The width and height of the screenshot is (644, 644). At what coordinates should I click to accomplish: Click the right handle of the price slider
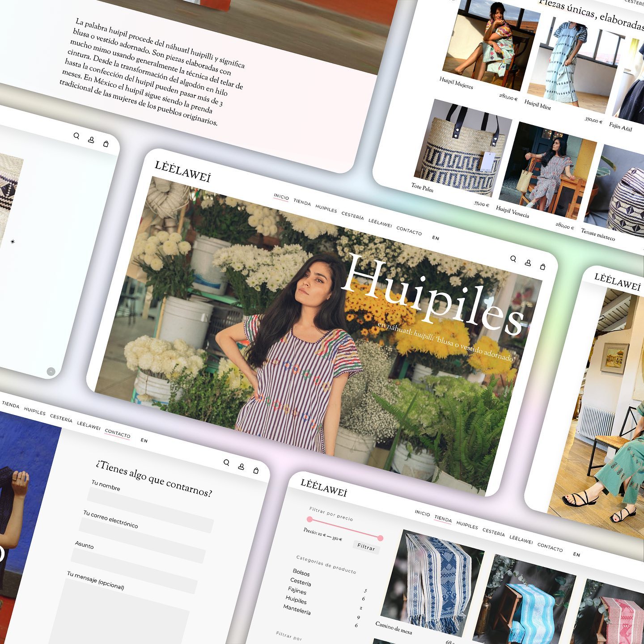[x=380, y=538]
